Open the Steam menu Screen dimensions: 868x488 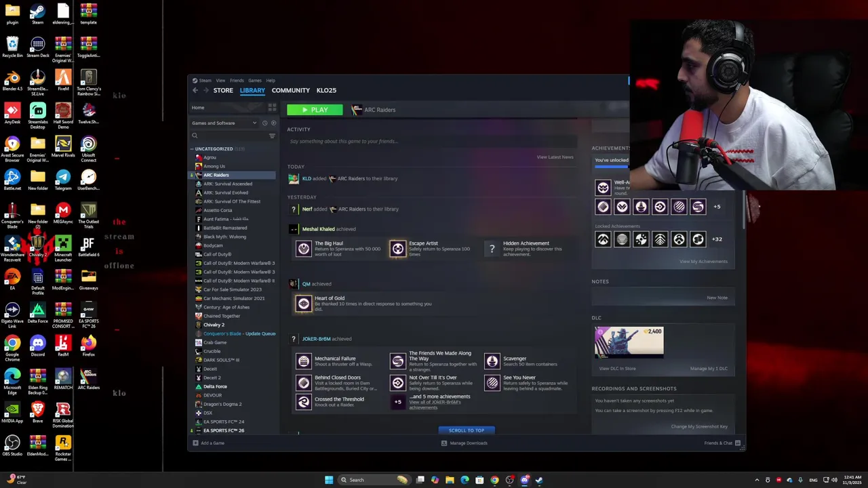(x=205, y=81)
